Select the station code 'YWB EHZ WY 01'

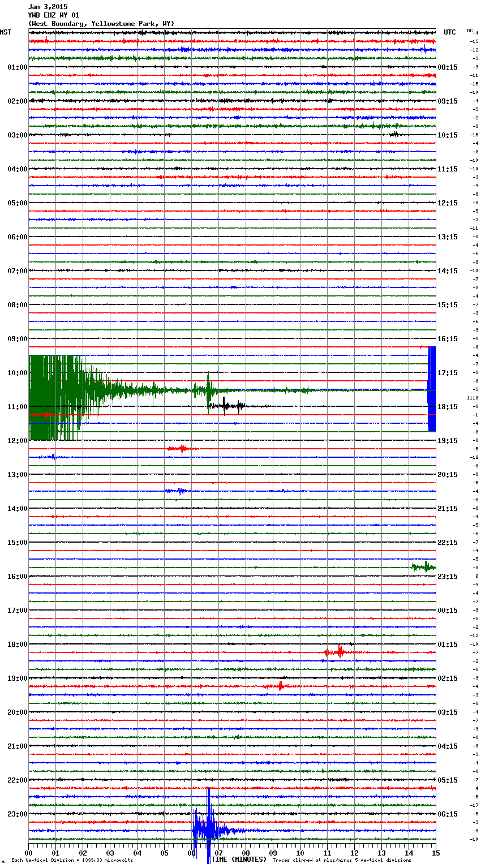click(x=54, y=15)
